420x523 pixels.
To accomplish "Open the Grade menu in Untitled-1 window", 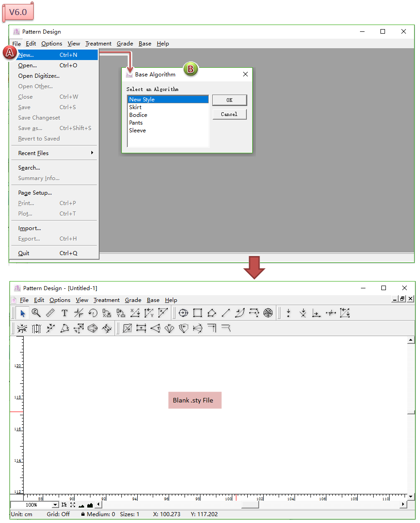I will pyautogui.click(x=133, y=300).
